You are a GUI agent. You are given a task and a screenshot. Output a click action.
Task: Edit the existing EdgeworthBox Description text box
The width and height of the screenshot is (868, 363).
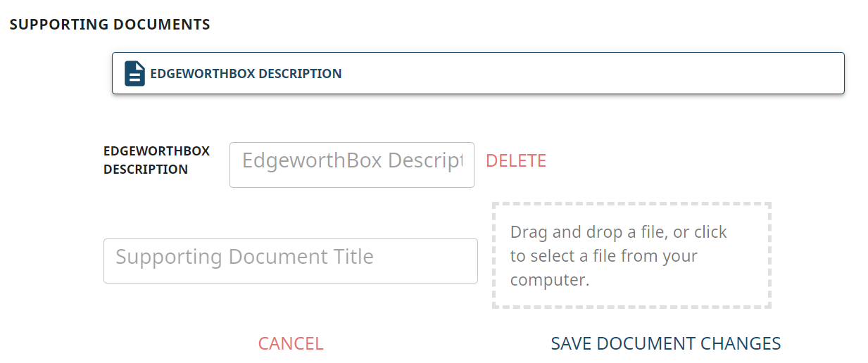click(352, 165)
